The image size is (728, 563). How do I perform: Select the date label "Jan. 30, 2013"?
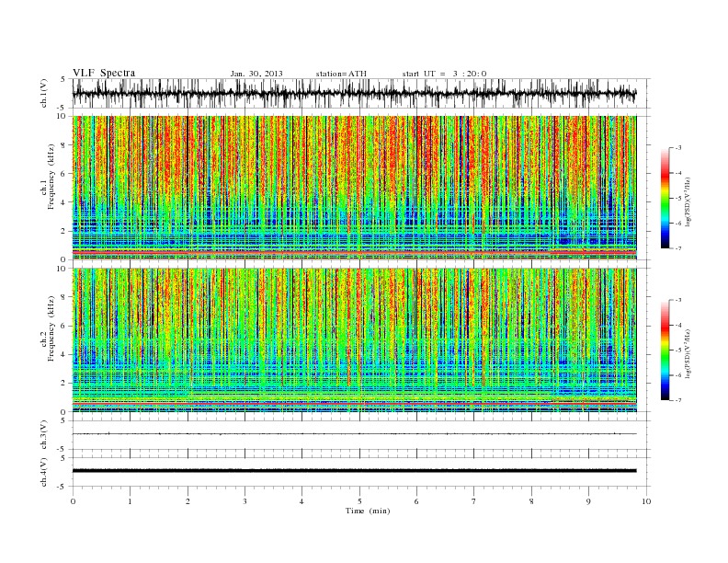[256, 74]
